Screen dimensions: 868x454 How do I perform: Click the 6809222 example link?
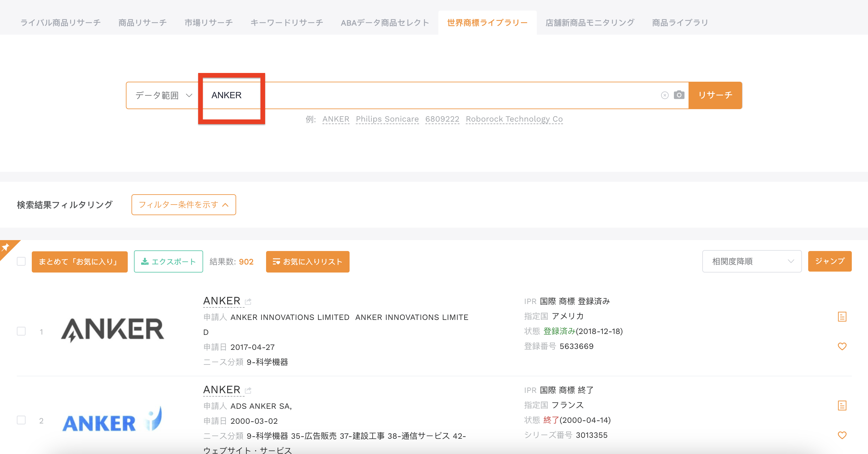pyautogui.click(x=442, y=119)
